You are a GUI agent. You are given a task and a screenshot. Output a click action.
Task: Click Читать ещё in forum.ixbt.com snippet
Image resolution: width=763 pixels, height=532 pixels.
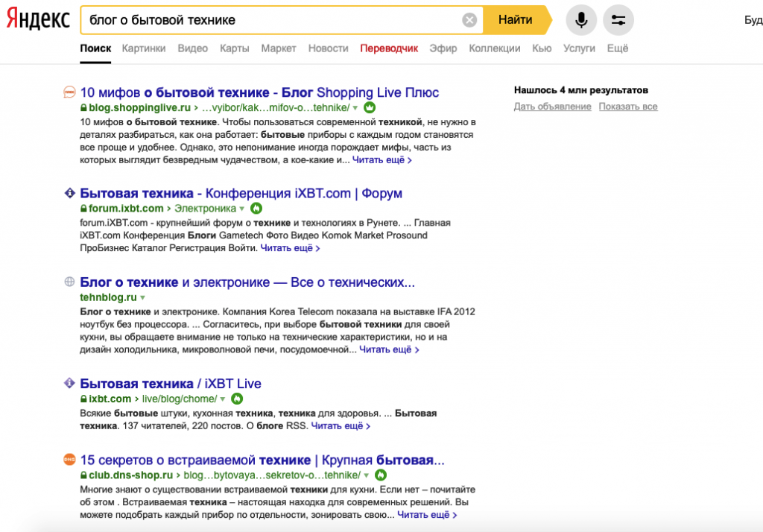point(290,248)
